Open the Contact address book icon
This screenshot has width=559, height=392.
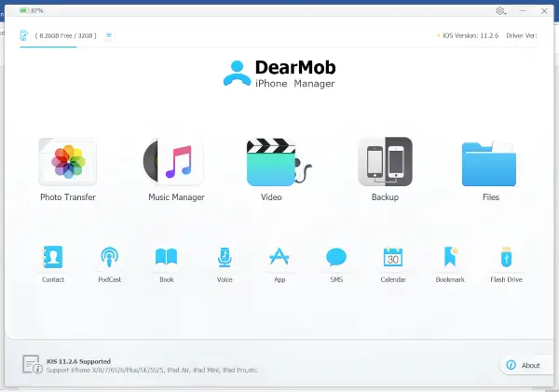tap(53, 257)
